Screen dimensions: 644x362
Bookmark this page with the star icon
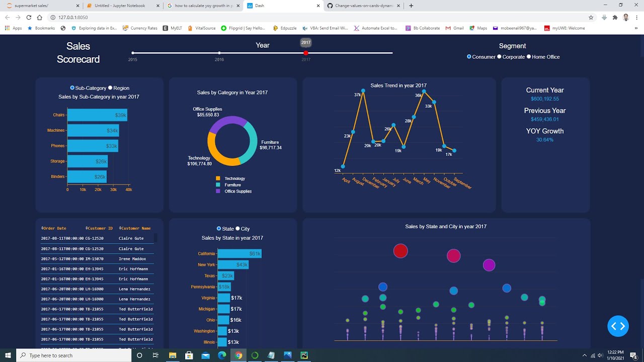click(591, 17)
